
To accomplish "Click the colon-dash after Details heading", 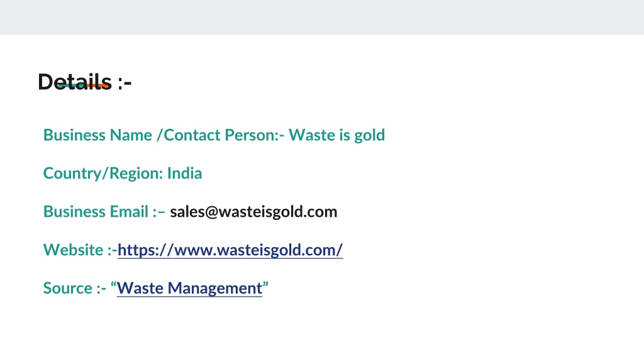I will (x=125, y=84).
